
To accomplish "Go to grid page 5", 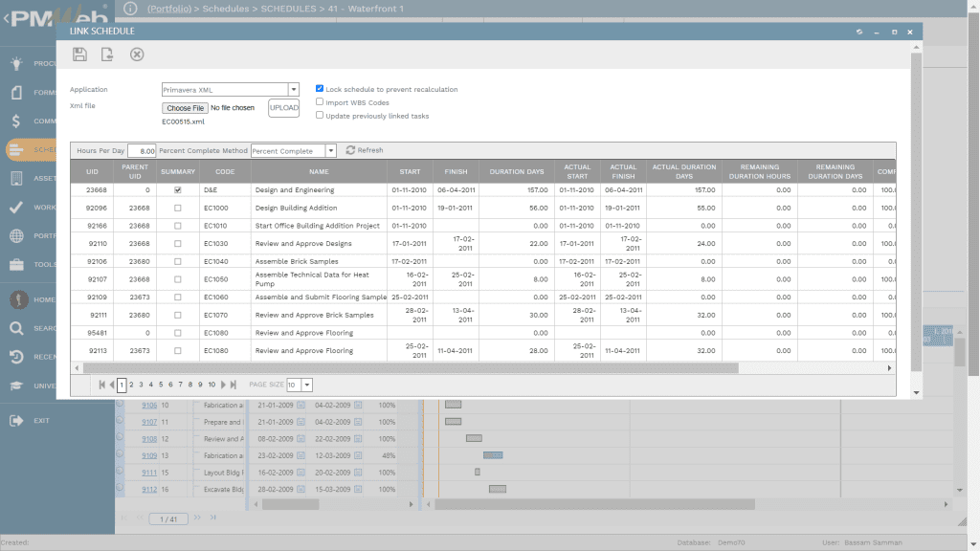I will click(x=161, y=385).
